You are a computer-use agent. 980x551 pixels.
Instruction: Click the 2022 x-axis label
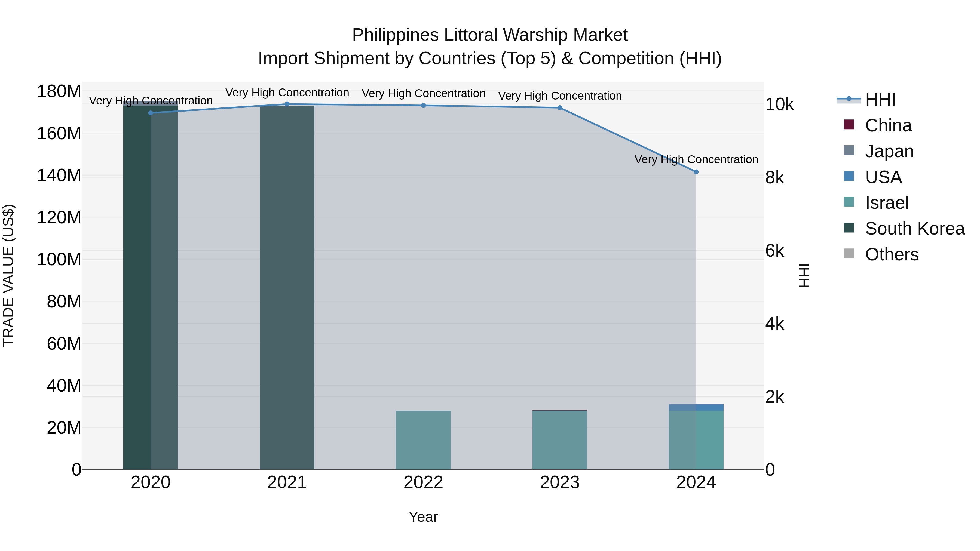click(x=423, y=482)
